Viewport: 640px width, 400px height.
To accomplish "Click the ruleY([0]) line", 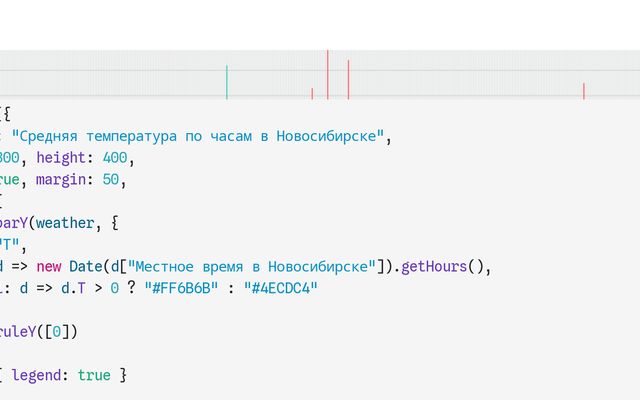I will coord(38,331).
